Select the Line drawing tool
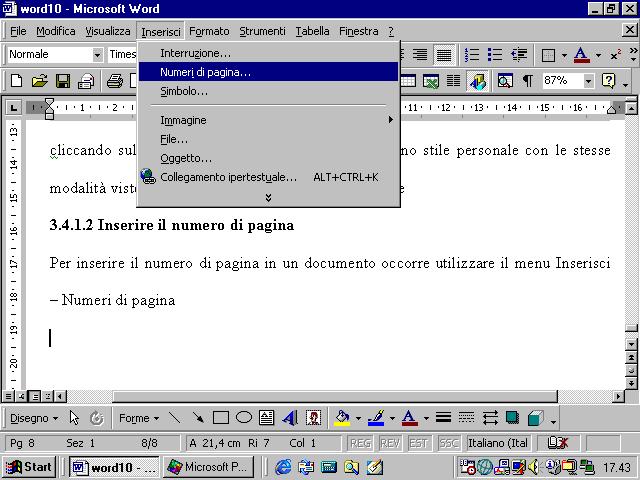The image size is (640, 480). point(175,418)
